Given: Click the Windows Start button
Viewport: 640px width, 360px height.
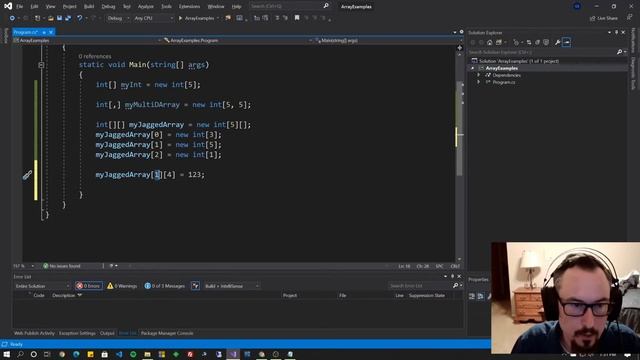Looking at the screenshot, I should tap(6, 354).
